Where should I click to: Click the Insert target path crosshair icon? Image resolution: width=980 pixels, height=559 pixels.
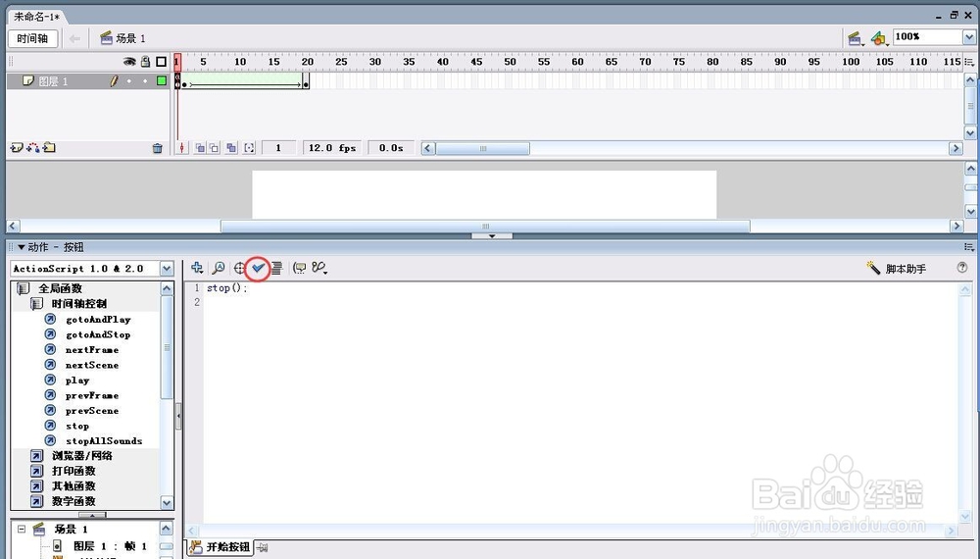tap(239, 269)
